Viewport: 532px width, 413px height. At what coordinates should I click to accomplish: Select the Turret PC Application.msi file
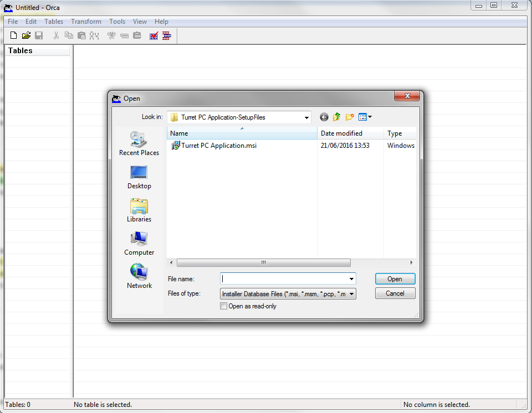pyautogui.click(x=214, y=146)
